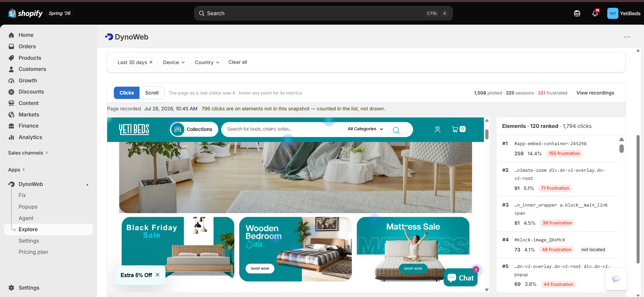Click the Growth icon in sidebar
644x297 pixels.
pyautogui.click(x=11, y=81)
